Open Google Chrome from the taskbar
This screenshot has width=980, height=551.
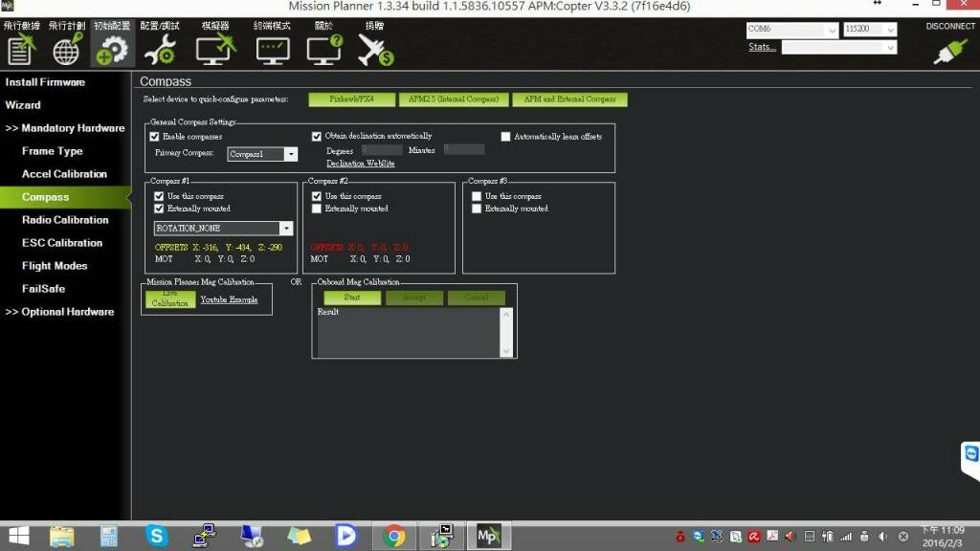point(393,536)
